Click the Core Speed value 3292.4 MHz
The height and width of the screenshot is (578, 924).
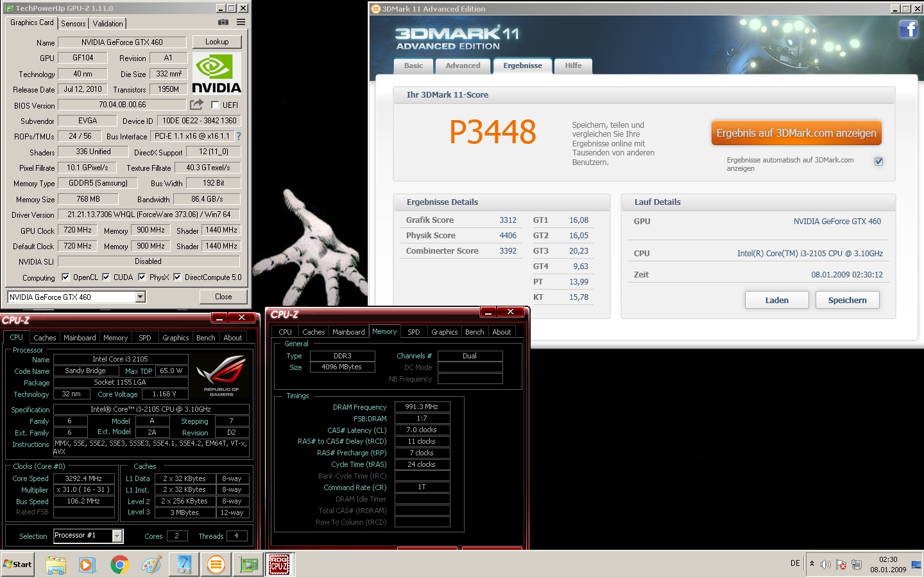pyautogui.click(x=83, y=478)
